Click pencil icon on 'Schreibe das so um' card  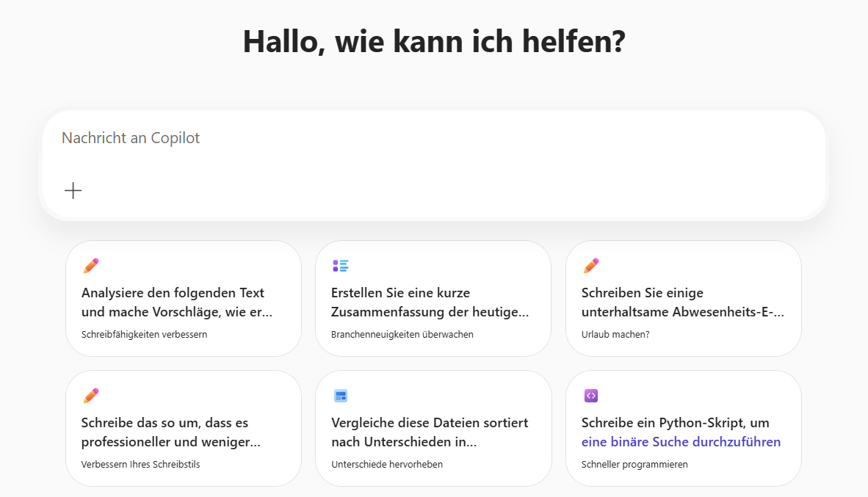(x=91, y=396)
